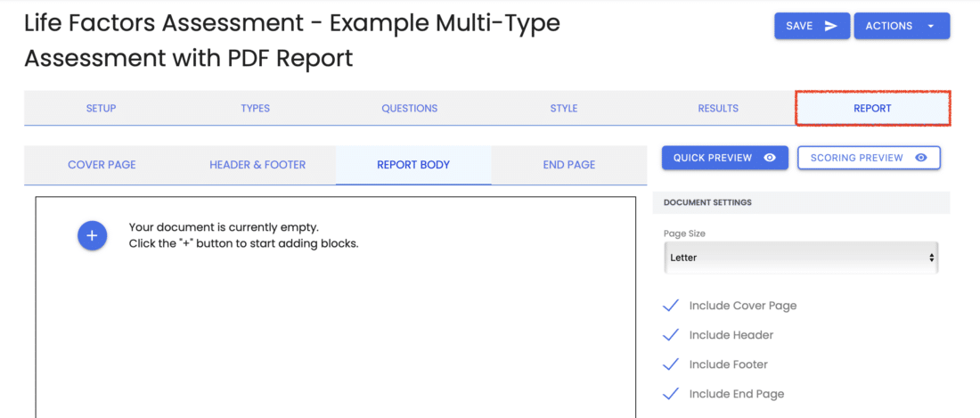This screenshot has height=418, width=980.
Task: Open the Page Size Letter dropdown
Action: tap(801, 258)
